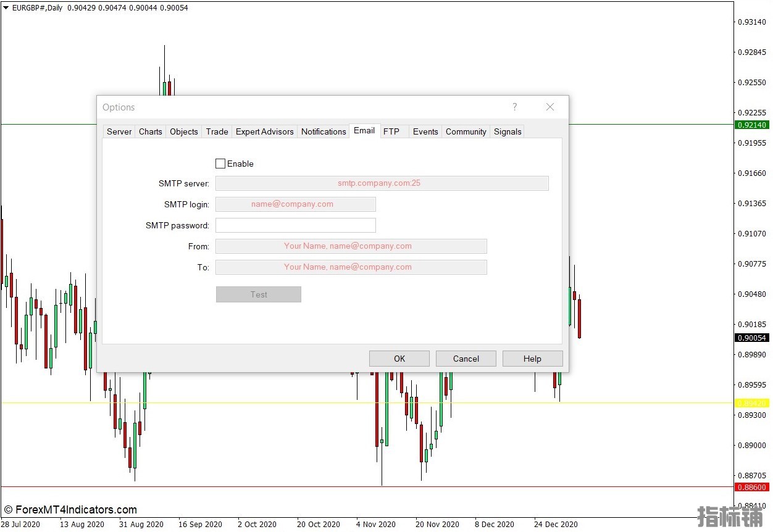Select the Trade tab
Screen dimensions: 773x532
point(217,131)
